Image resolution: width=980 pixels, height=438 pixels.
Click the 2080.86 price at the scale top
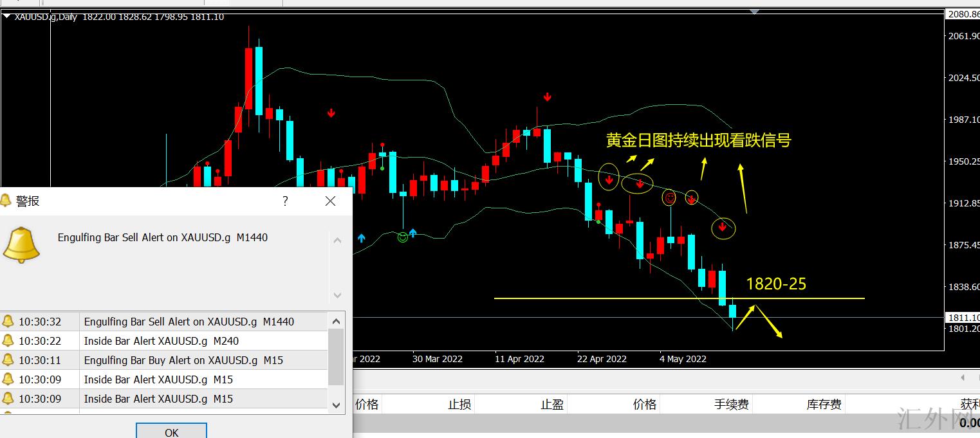(x=963, y=14)
